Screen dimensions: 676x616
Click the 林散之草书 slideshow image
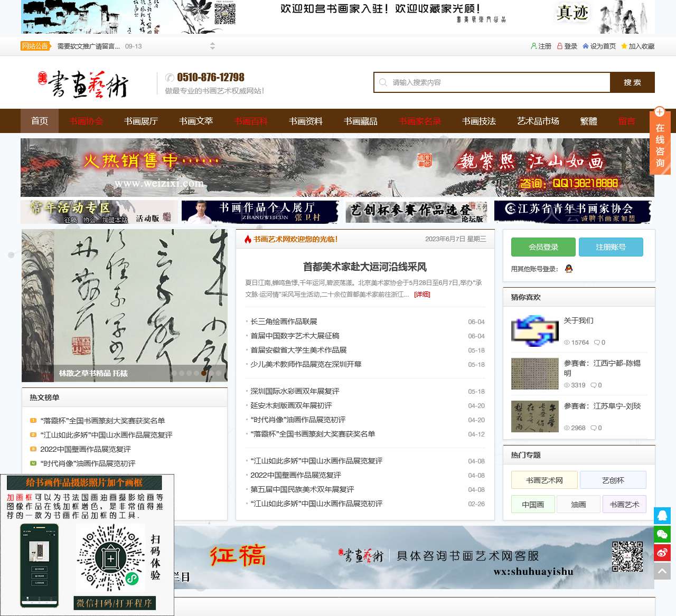pos(125,305)
